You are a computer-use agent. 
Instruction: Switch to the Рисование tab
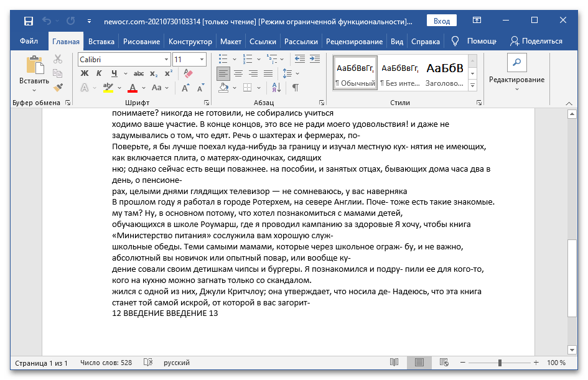click(141, 42)
